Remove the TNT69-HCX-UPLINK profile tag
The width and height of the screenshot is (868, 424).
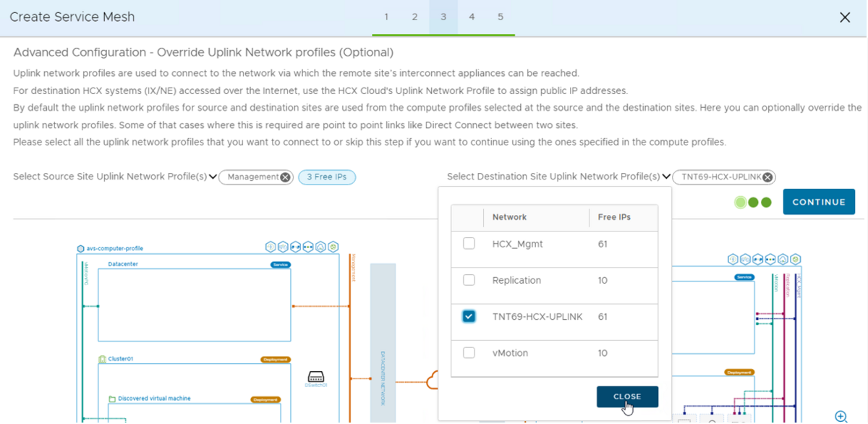767,177
